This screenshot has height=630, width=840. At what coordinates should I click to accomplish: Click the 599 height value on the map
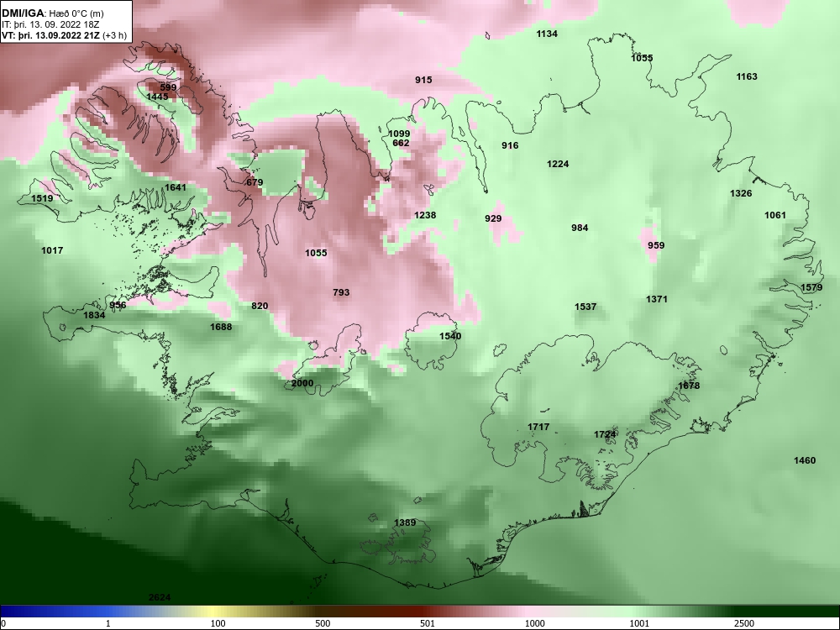[x=168, y=87]
